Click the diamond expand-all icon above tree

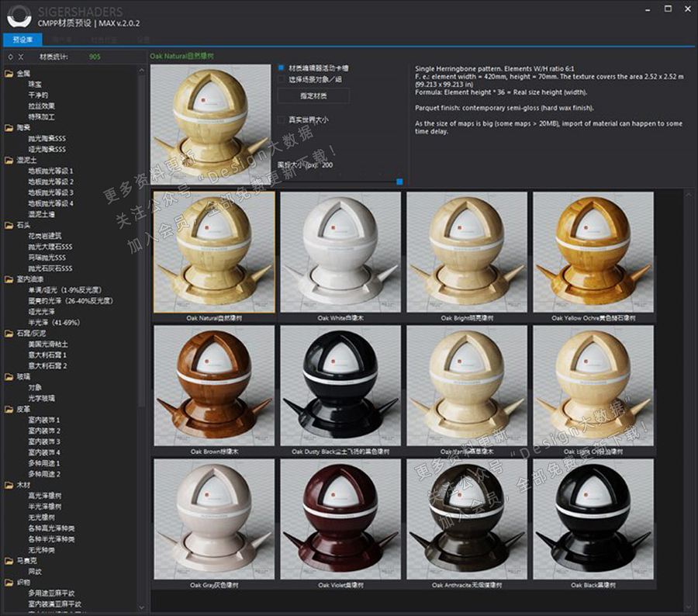coord(9,57)
